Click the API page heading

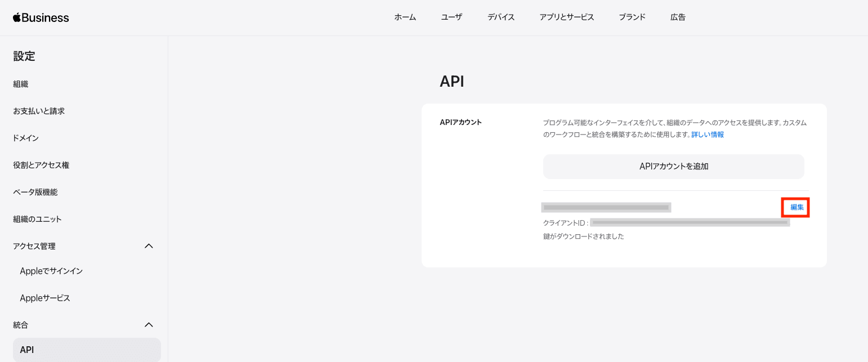[x=452, y=82]
